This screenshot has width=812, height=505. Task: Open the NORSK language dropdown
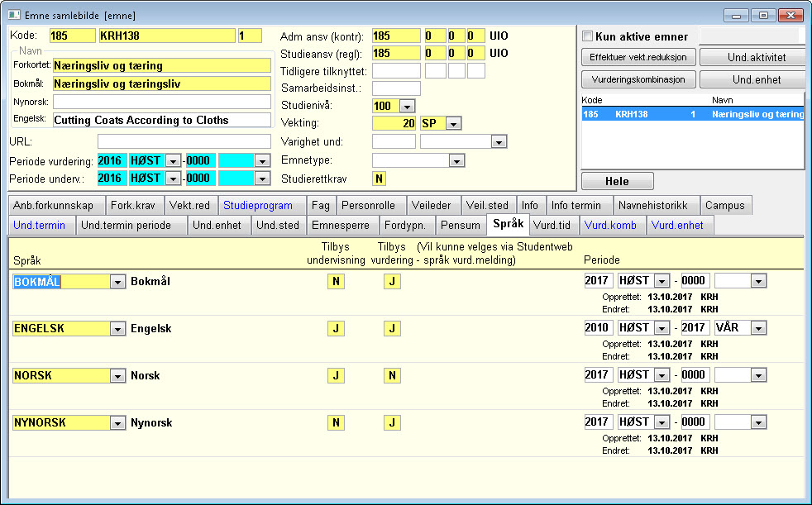117,376
